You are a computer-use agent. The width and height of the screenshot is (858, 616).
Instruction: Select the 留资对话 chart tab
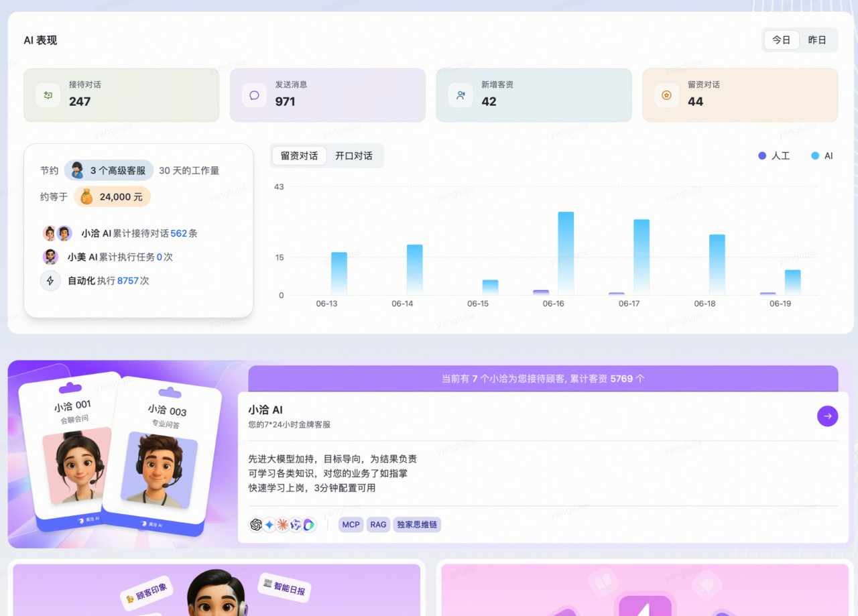[x=299, y=156]
